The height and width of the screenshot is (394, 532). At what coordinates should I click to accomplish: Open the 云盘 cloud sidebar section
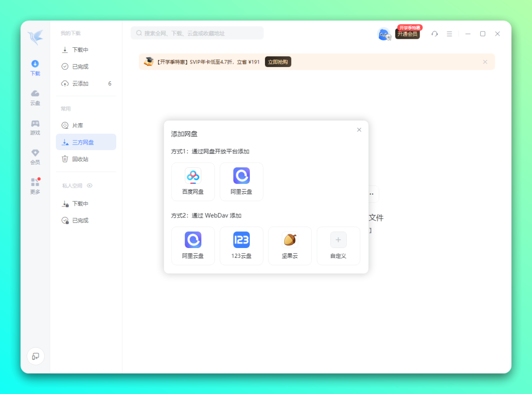35,98
